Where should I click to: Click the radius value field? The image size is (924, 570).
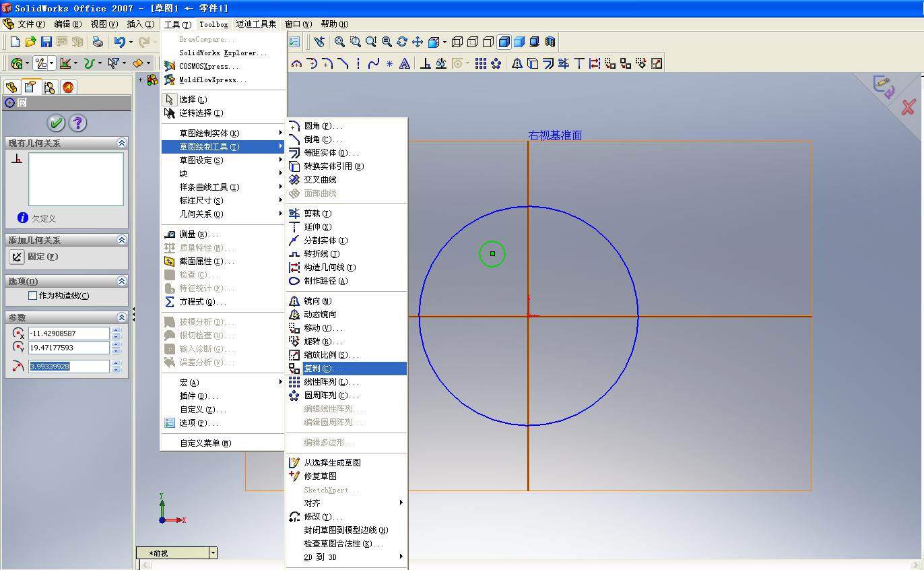69,367
